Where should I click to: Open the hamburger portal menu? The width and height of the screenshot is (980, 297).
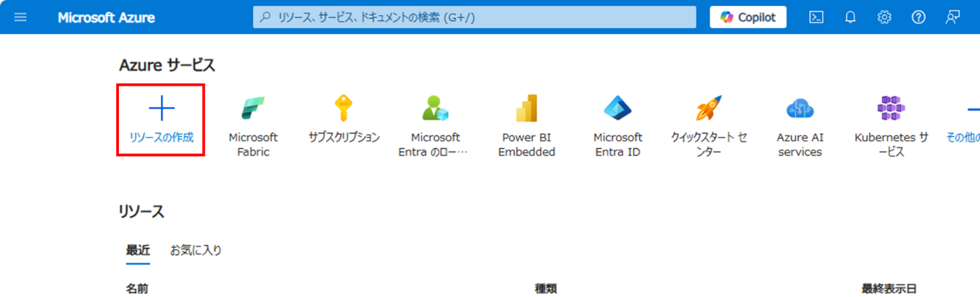tap(21, 17)
